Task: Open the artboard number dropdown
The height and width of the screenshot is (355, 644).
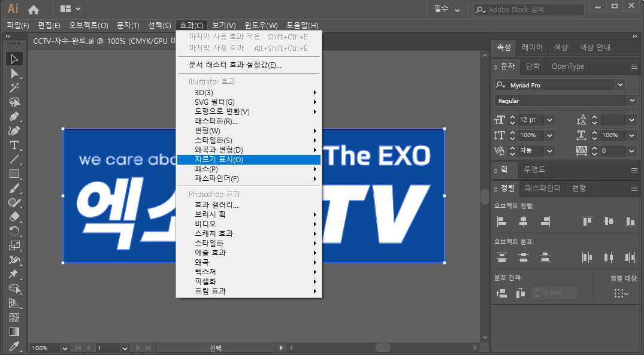Action: 125,348
